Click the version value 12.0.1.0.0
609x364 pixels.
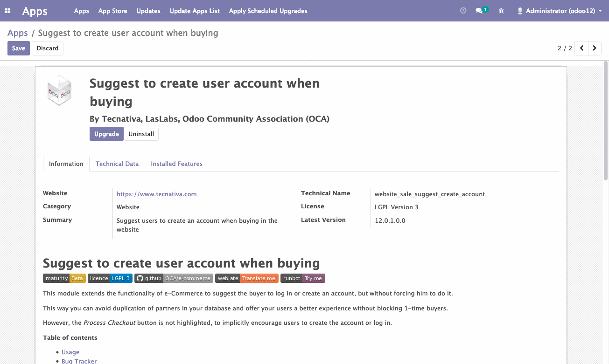click(390, 220)
